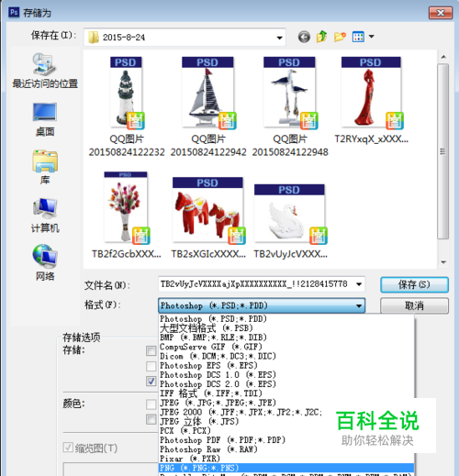459x476 pixels.
Task: Open Computer (计算机) in the sidebar
Action: click(x=45, y=216)
